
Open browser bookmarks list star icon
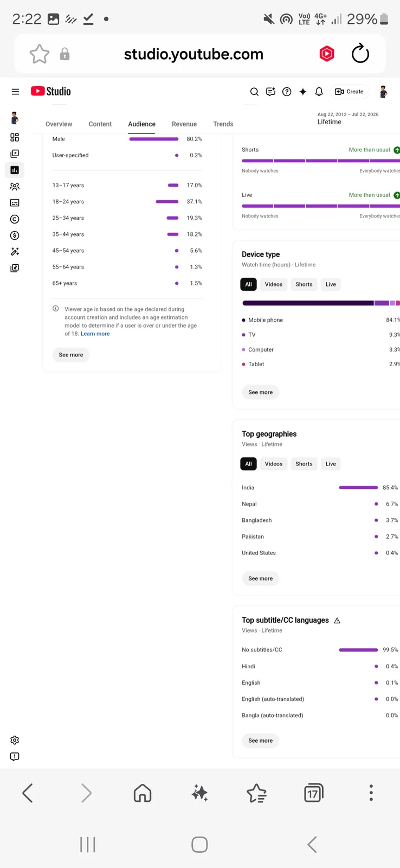pyautogui.click(x=256, y=793)
